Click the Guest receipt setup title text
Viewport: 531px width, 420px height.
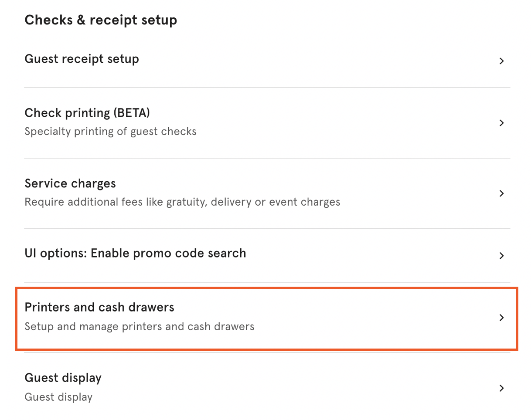pyautogui.click(x=82, y=59)
